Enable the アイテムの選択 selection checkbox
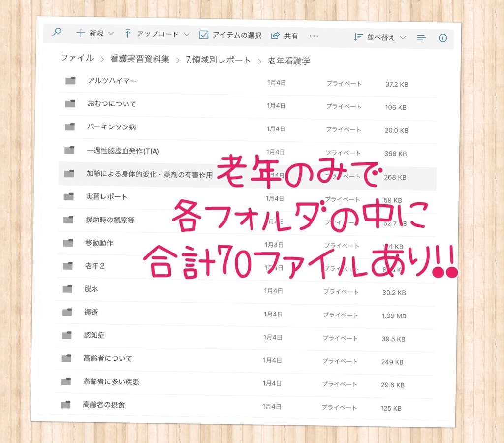The width and height of the screenshot is (504, 443). tap(203, 34)
